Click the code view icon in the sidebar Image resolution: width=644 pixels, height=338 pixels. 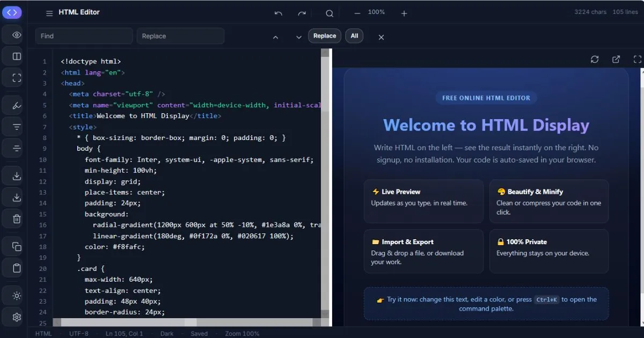(12, 12)
